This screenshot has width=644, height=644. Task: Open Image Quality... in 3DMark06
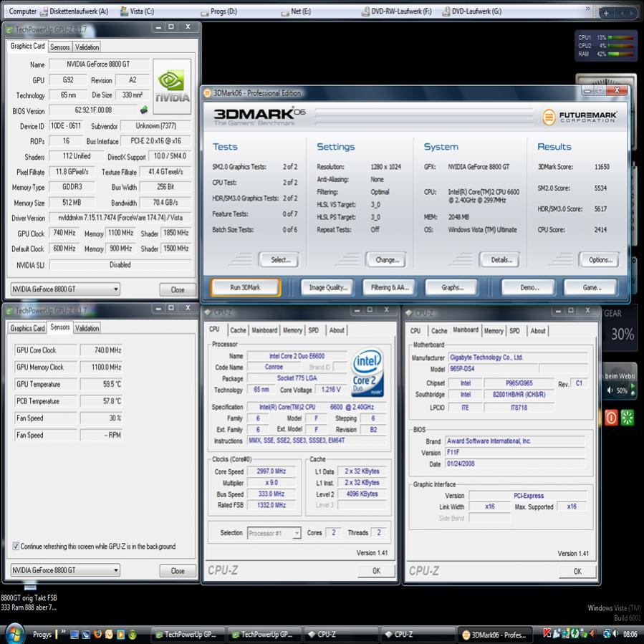point(328,287)
